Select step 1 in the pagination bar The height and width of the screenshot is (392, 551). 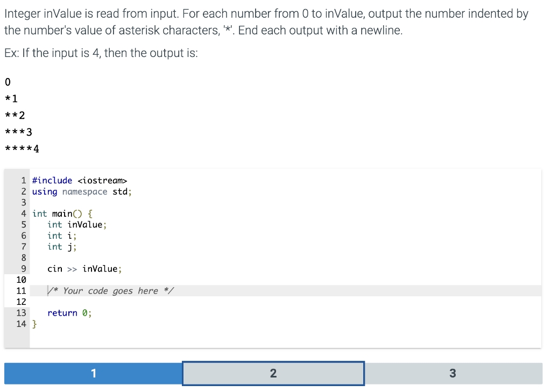(x=93, y=373)
